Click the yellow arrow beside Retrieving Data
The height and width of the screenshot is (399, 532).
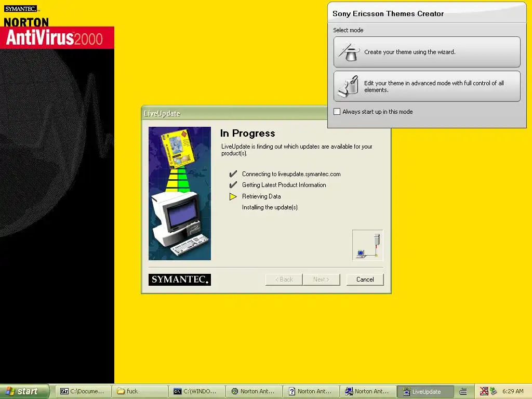tap(233, 196)
